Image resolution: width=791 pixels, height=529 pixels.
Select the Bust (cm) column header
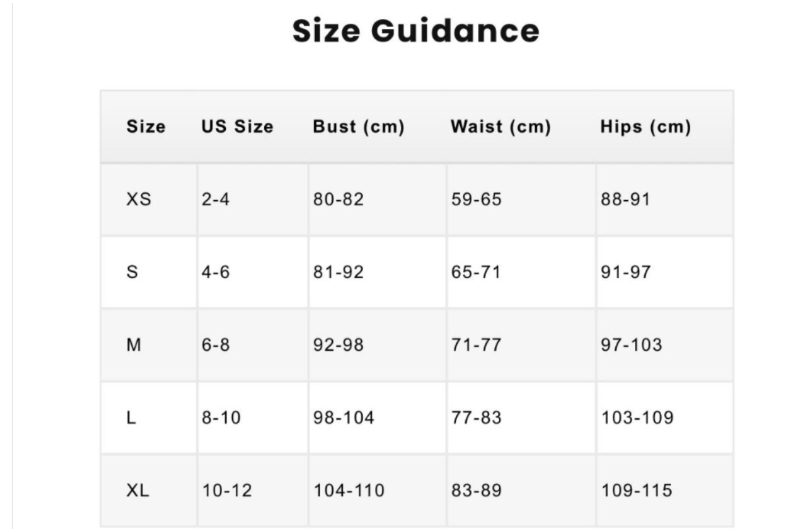(359, 127)
